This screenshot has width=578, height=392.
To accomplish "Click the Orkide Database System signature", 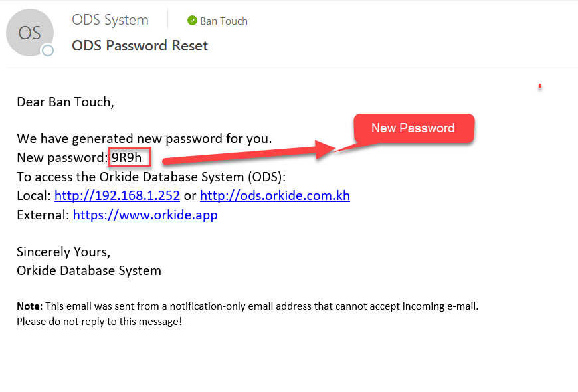I will pyautogui.click(x=89, y=271).
